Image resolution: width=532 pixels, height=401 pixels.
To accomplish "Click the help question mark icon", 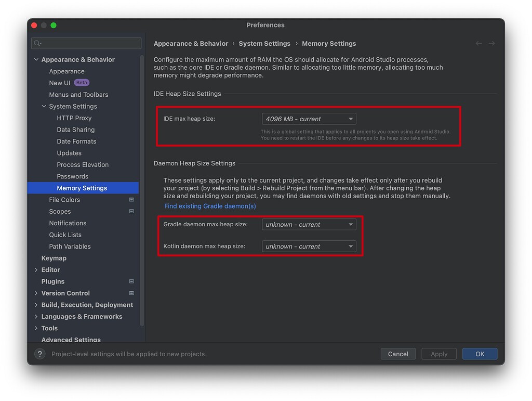I will 41,354.
